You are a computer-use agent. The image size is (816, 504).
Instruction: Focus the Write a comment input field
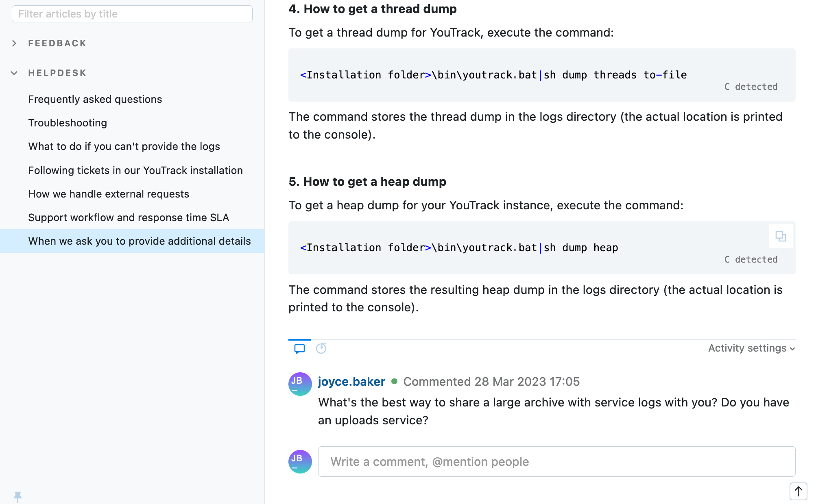point(556,462)
